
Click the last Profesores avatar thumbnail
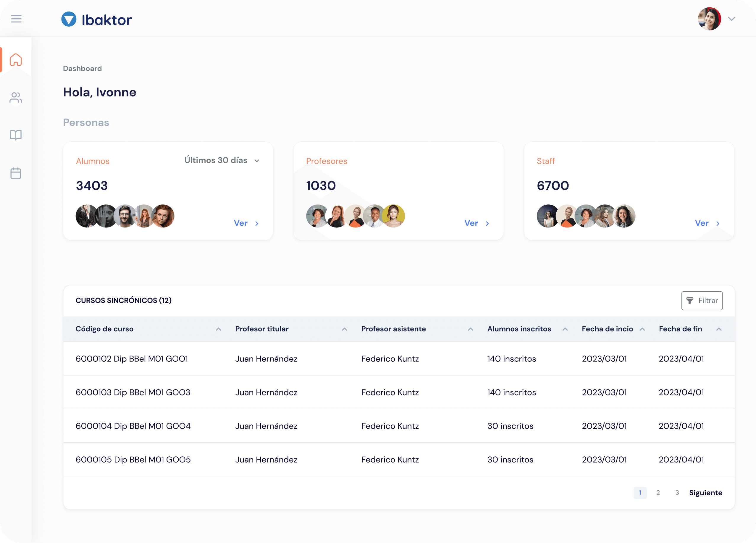coord(394,216)
